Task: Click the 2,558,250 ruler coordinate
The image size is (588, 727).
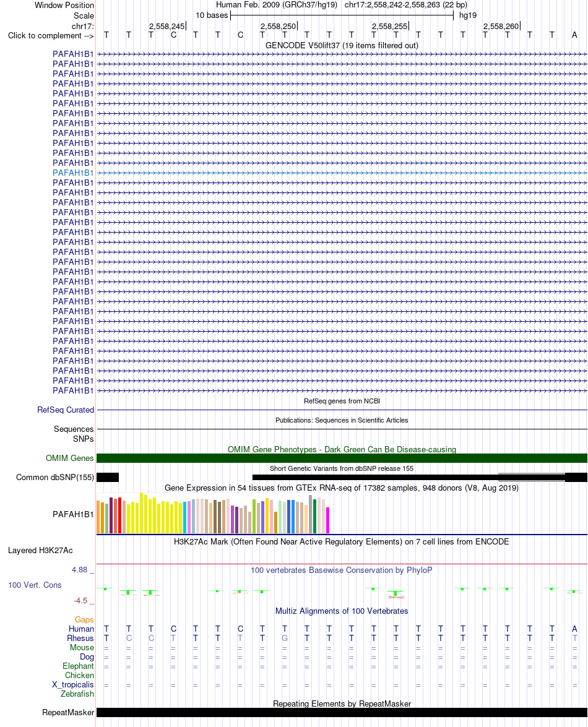Action: pyautogui.click(x=278, y=27)
